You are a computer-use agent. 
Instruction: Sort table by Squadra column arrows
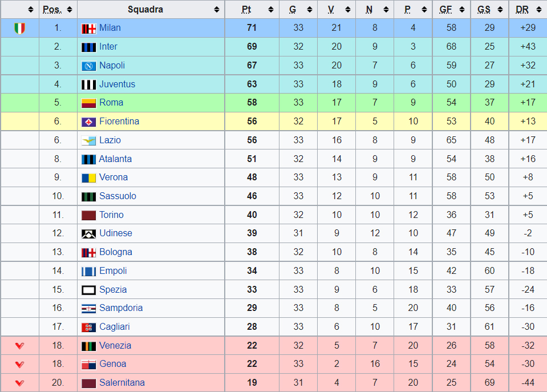217,10
